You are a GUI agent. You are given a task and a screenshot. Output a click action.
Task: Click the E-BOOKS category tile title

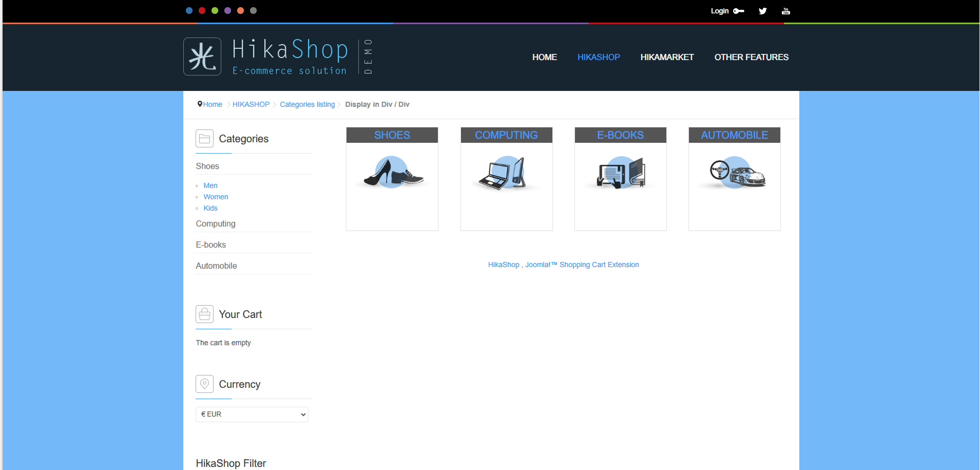[620, 135]
